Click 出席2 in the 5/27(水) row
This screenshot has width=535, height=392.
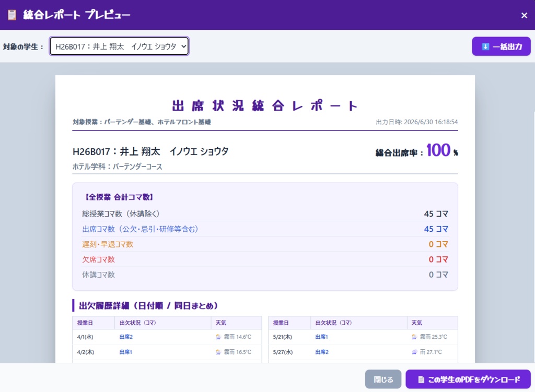point(322,352)
